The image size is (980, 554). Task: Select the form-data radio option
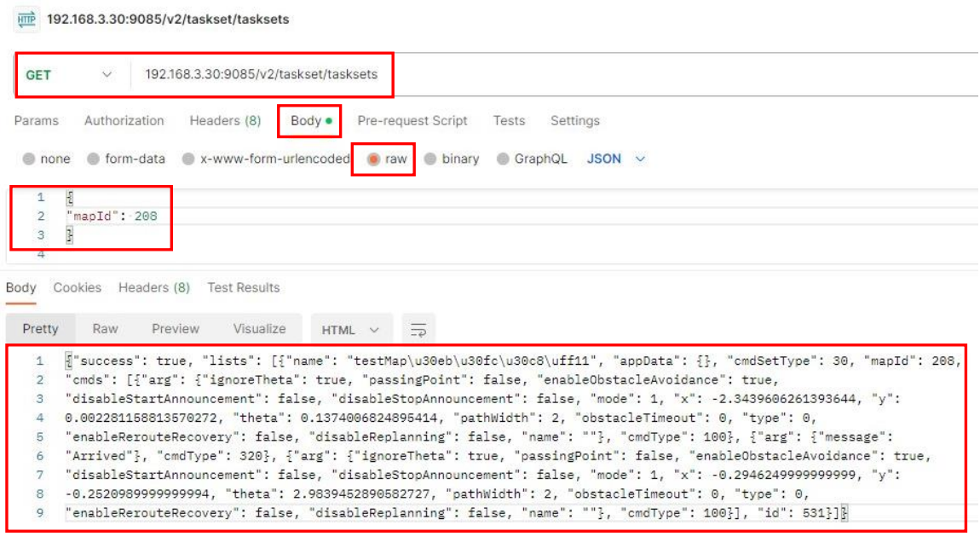[x=94, y=159]
